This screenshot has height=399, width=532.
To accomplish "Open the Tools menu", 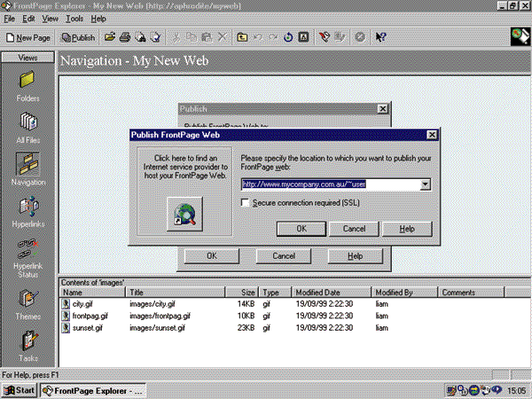I will click(74, 18).
